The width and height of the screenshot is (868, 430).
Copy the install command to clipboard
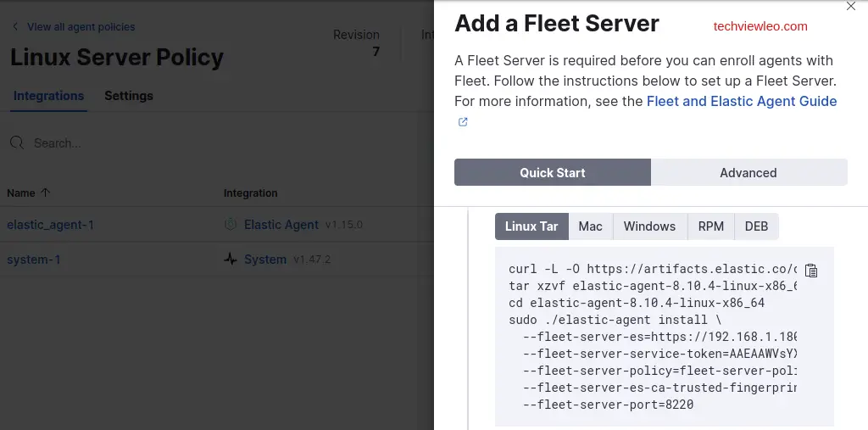(x=811, y=271)
